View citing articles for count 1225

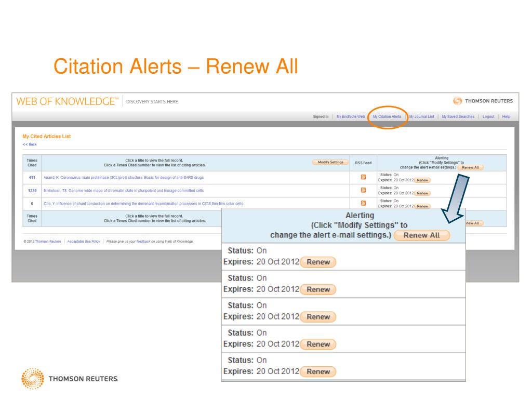[x=32, y=191]
